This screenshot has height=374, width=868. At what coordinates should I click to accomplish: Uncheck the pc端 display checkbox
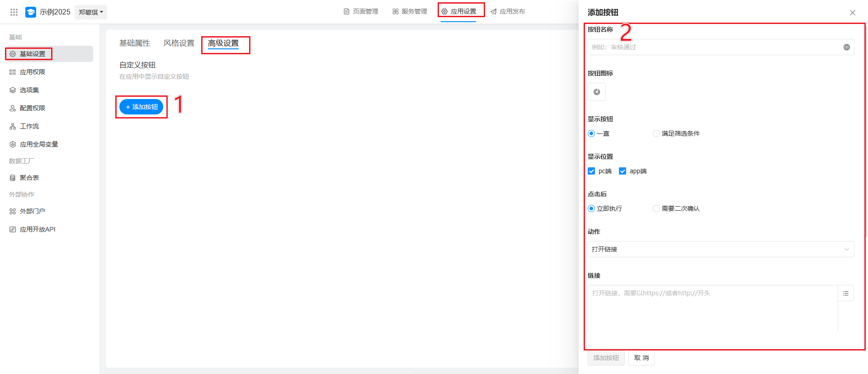(x=591, y=171)
